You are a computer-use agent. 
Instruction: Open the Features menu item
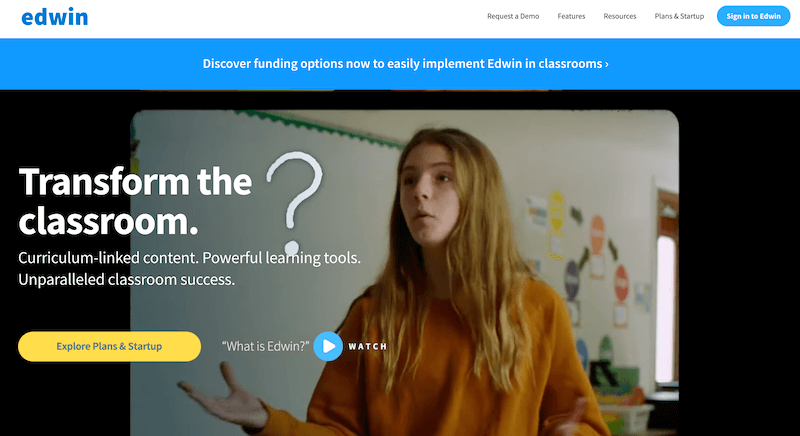click(571, 16)
